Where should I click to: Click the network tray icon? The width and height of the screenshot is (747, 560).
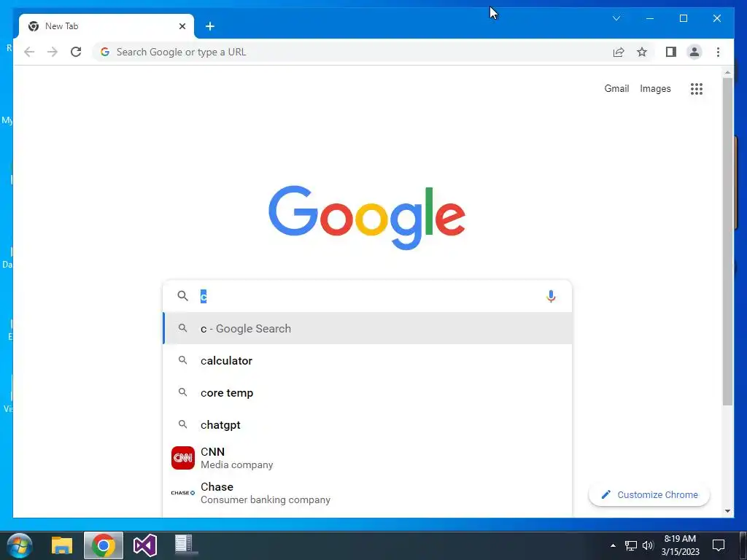(x=631, y=545)
